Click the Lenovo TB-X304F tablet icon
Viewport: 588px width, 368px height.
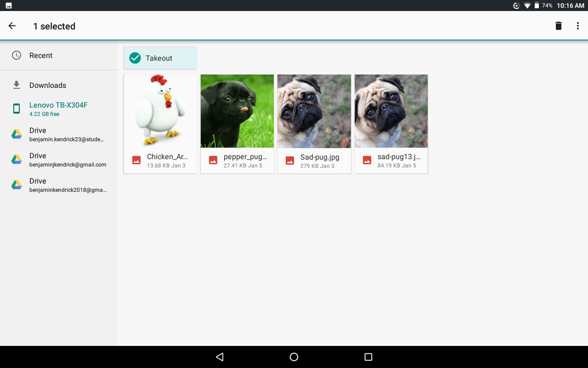coord(17,109)
